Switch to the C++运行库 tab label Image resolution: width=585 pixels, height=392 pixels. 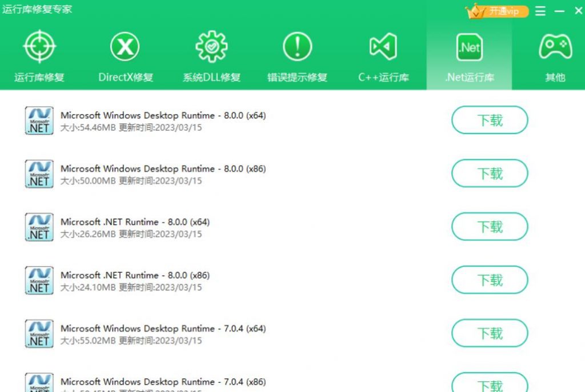(x=383, y=78)
